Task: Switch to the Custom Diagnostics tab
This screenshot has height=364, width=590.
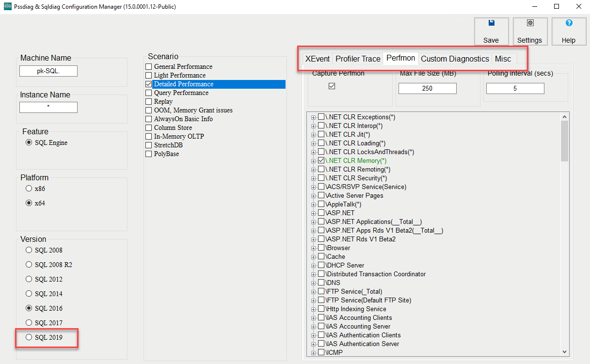Action: point(454,59)
